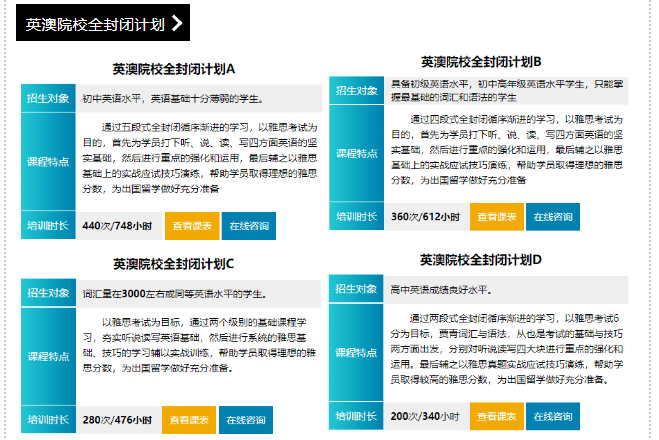Screen dimensions: 659x440
Task: View the schedule (查看课表) for Plan B
Action: [x=497, y=216]
